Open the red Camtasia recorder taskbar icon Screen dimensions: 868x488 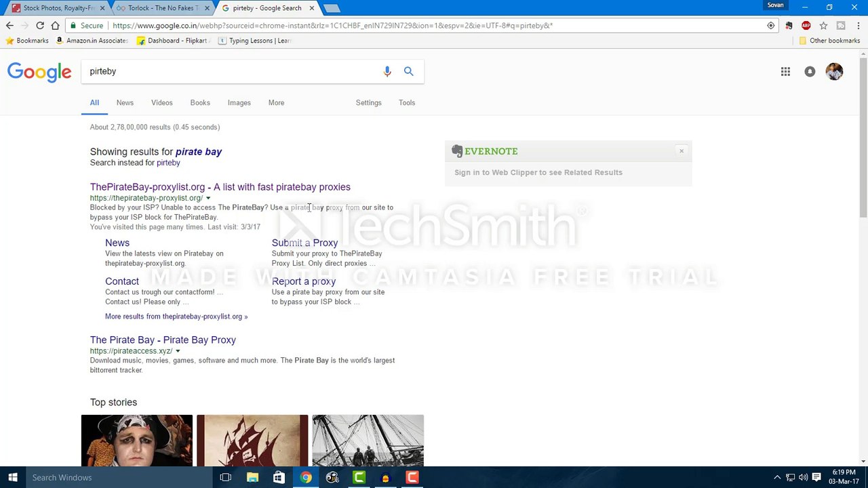[x=412, y=477]
